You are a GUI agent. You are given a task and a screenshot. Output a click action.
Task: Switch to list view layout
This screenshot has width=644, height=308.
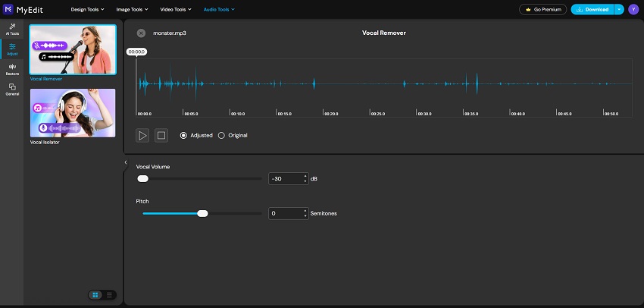[x=109, y=294]
